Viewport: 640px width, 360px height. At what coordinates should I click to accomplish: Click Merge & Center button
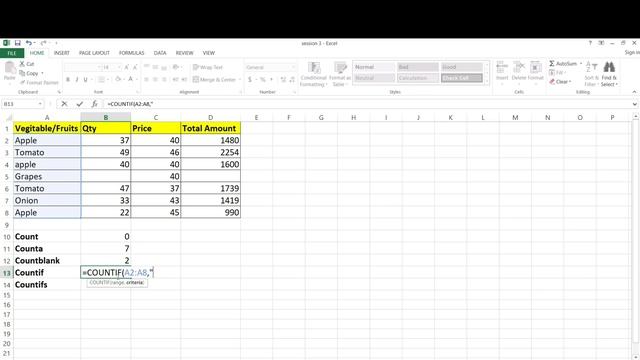214,80
